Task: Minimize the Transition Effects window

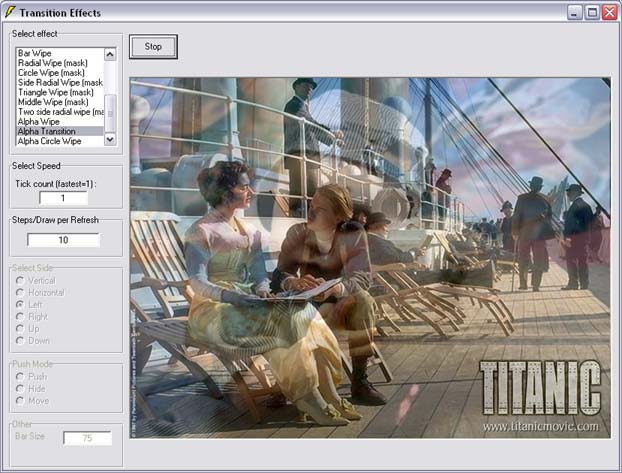Action: (575, 12)
